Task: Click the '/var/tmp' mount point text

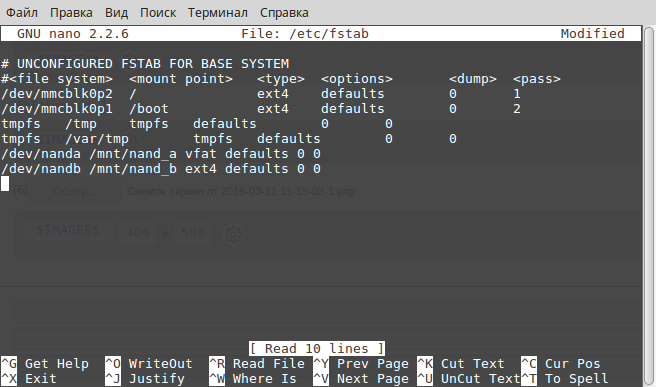Action: [x=97, y=139]
